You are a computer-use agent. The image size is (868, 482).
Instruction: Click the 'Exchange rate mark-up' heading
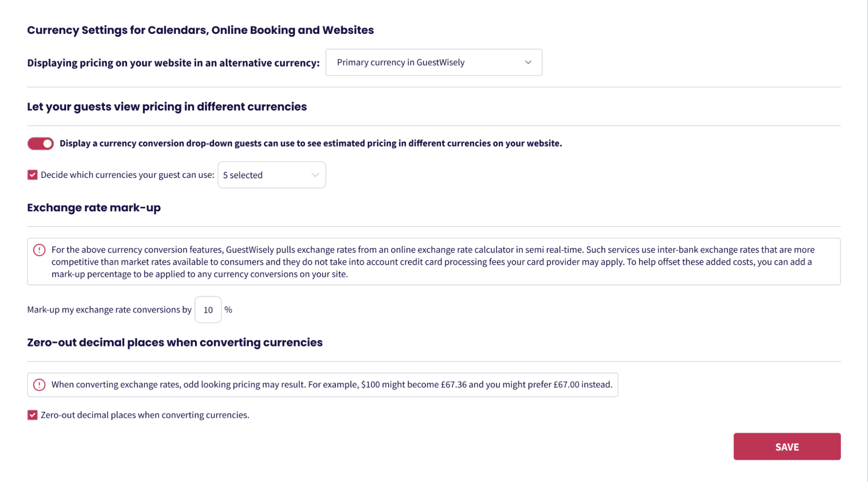click(x=94, y=208)
